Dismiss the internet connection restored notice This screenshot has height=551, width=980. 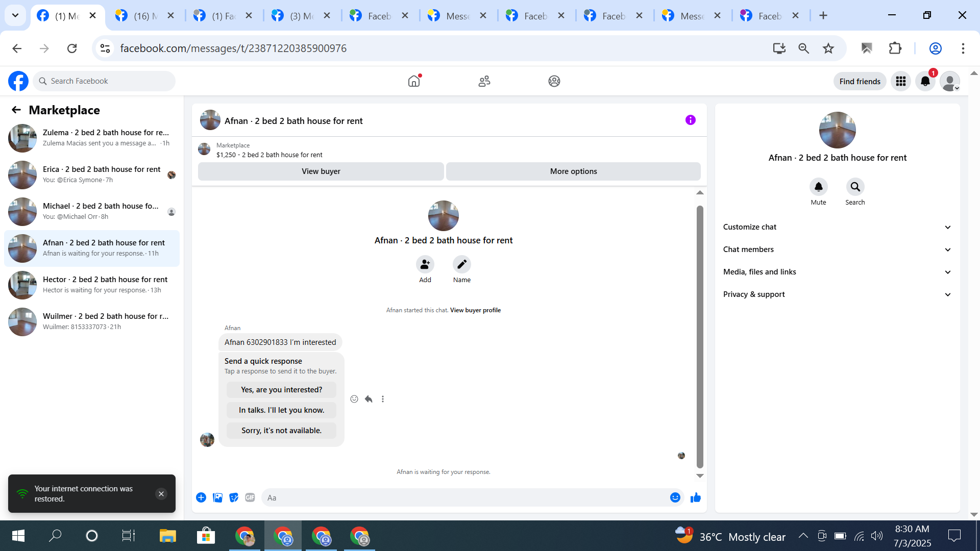[161, 494]
